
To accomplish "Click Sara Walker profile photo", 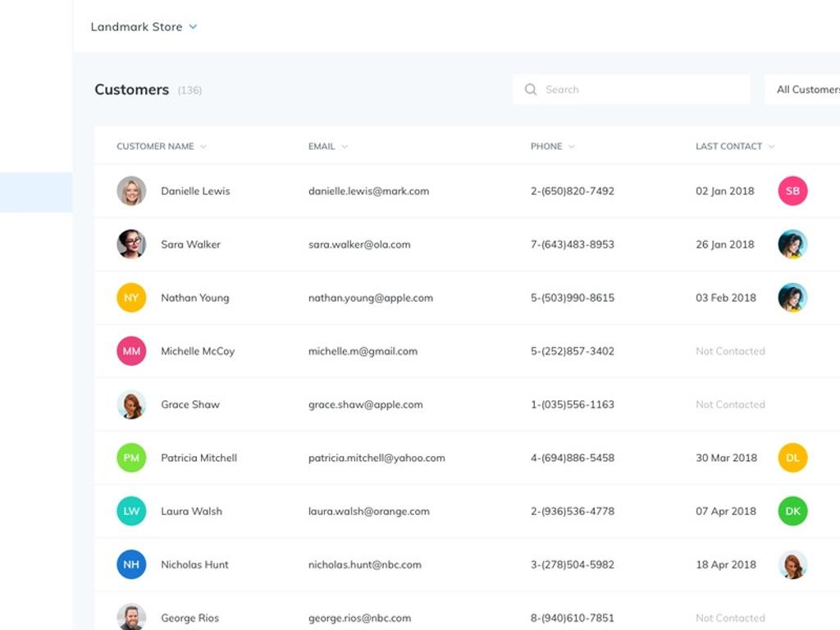I will [x=131, y=244].
